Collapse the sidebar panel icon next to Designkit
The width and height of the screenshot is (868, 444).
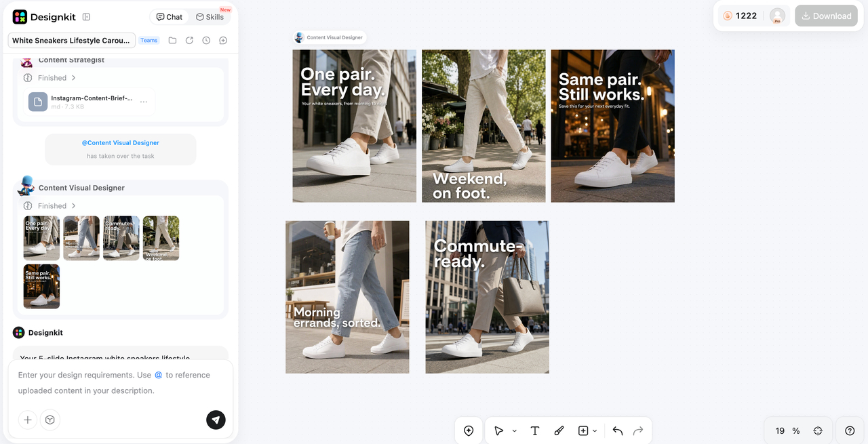coord(86,17)
